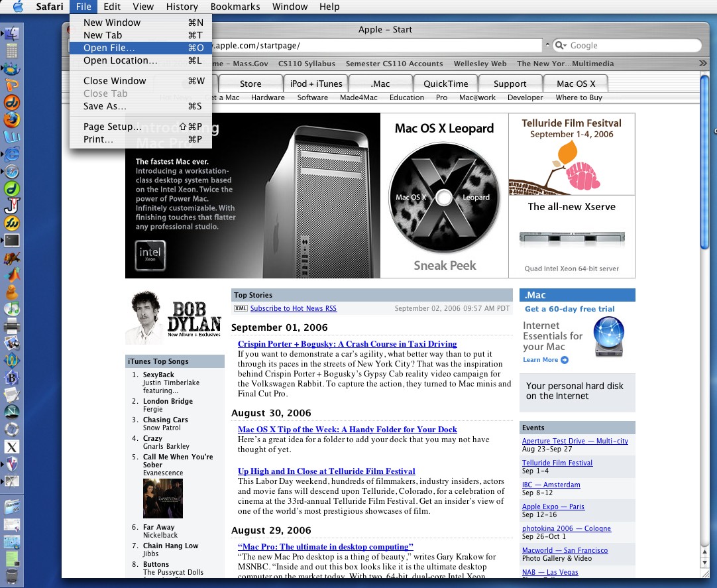Click the XML RSS badge icon

(241, 308)
